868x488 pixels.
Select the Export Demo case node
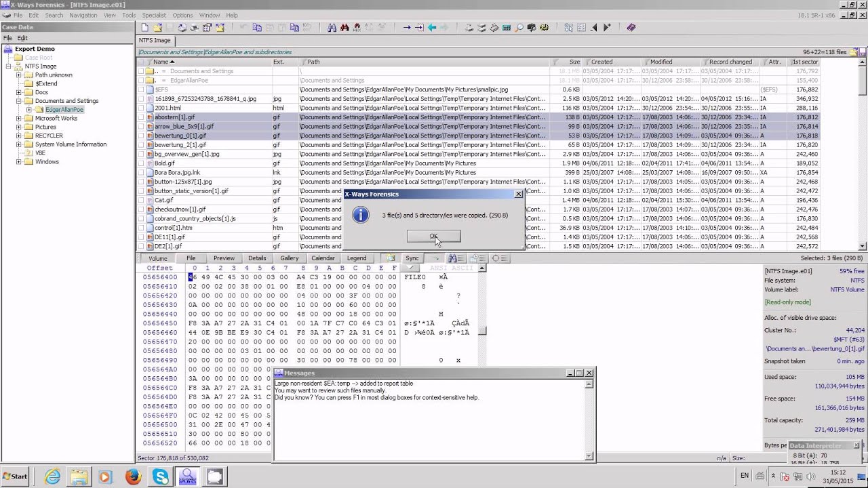(x=35, y=49)
